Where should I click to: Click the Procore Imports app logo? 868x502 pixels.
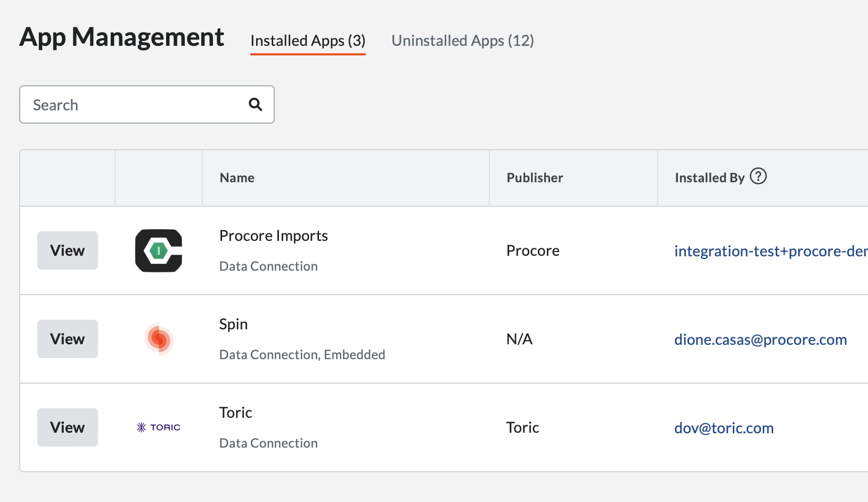(x=159, y=250)
